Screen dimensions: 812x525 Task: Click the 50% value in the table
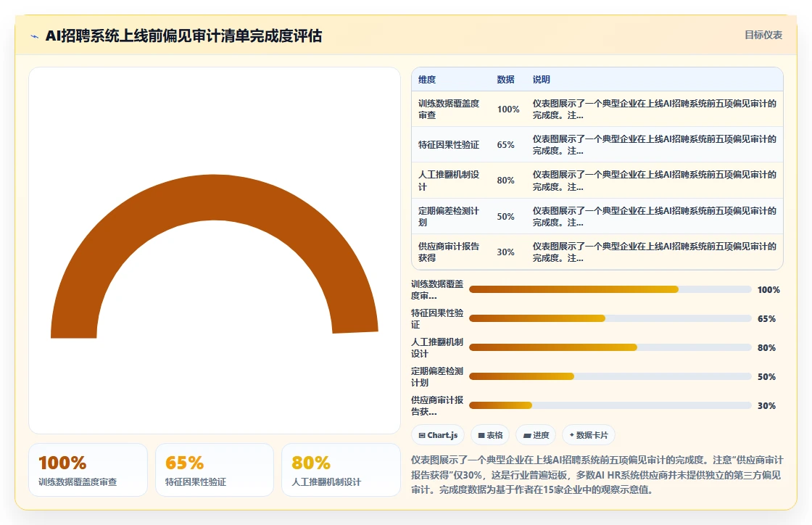pyautogui.click(x=505, y=216)
